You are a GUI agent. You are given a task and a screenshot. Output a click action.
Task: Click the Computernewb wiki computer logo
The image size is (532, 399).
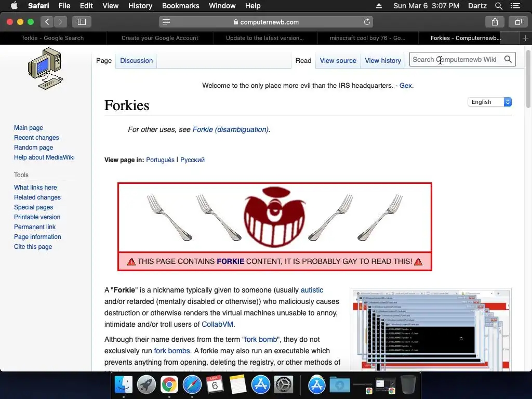(x=46, y=69)
